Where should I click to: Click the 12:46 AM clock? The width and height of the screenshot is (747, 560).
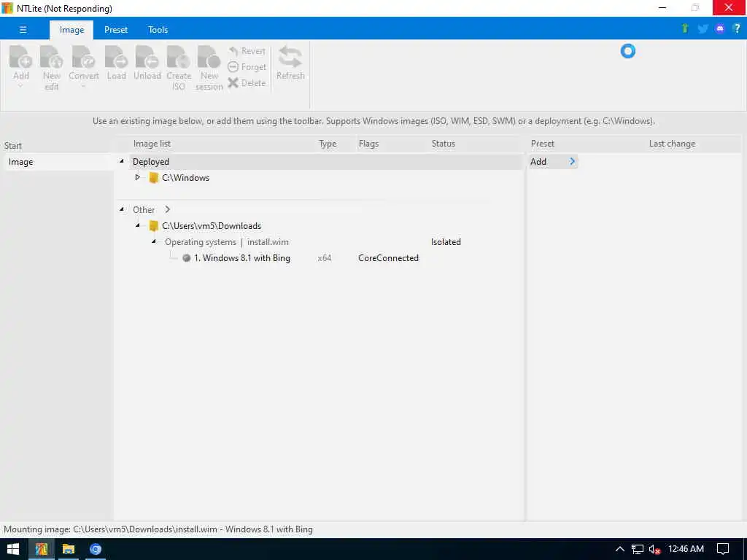[686, 549]
